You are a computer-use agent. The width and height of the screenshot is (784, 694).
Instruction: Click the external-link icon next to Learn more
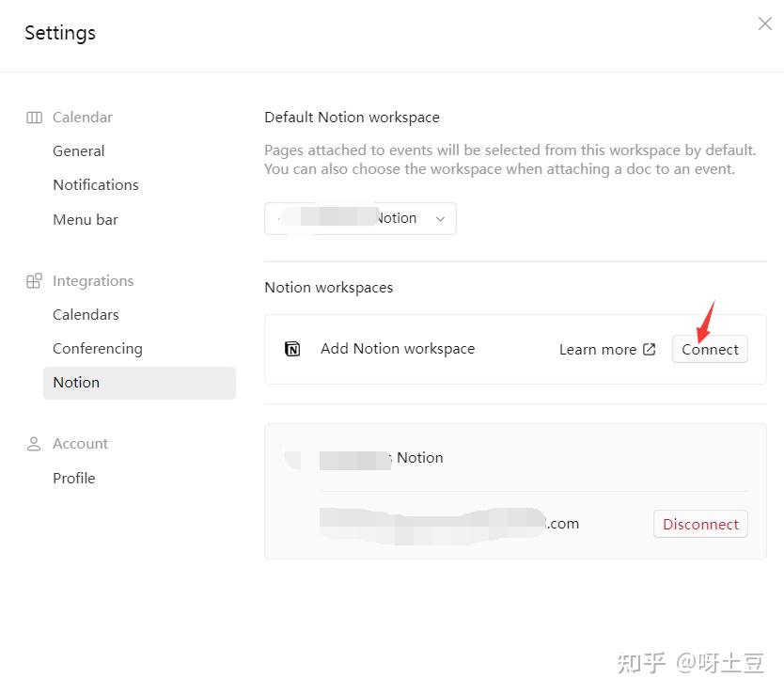pyautogui.click(x=650, y=348)
